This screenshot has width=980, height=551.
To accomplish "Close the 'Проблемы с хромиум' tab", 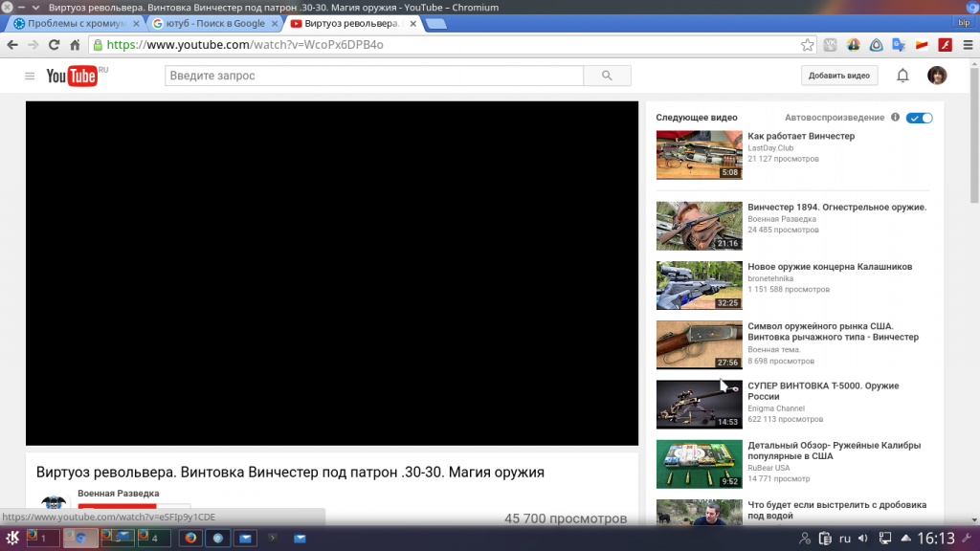I will 136,24.
